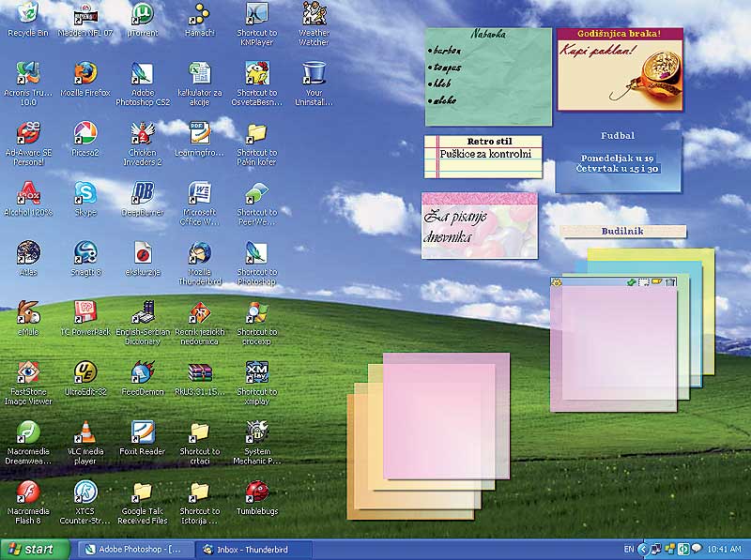751x560 pixels.
Task: Click the Skype desktop icon
Action: [85, 193]
